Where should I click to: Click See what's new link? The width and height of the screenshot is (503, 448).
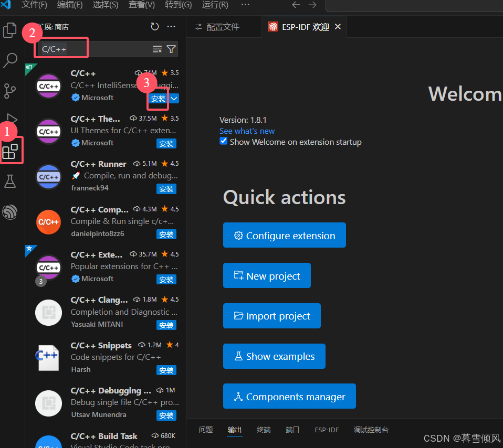click(x=247, y=131)
